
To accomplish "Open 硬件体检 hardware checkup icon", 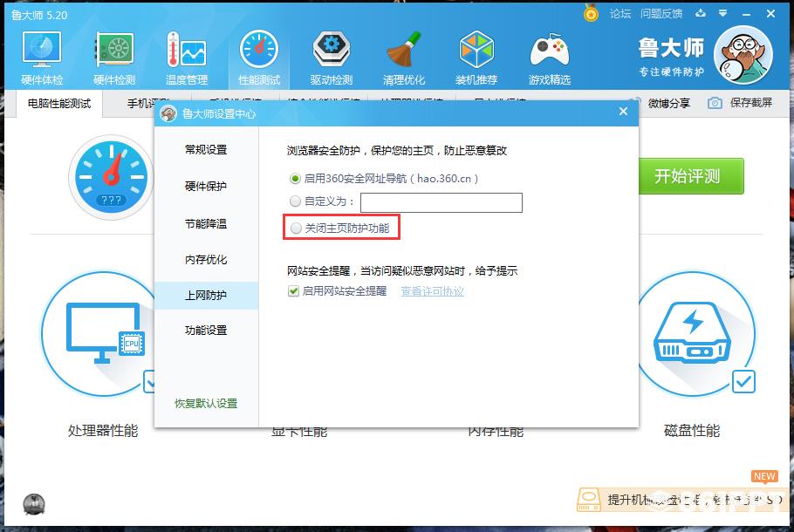I will coord(42,50).
